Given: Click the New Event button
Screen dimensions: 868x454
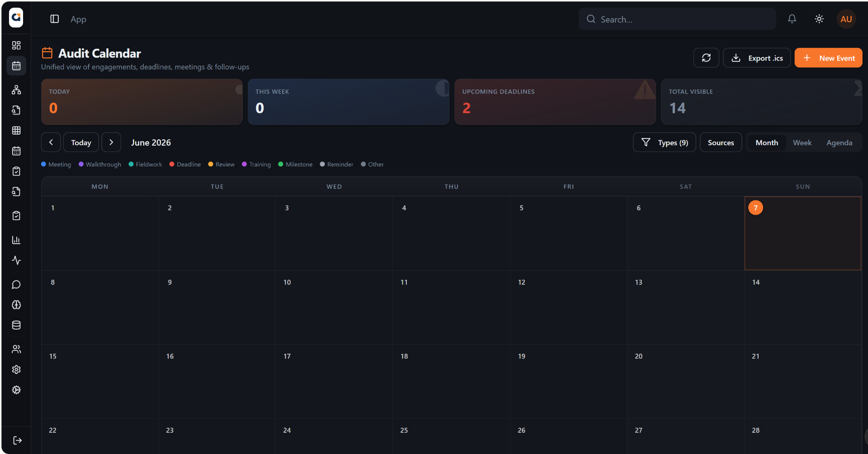Looking at the screenshot, I should click(x=828, y=58).
